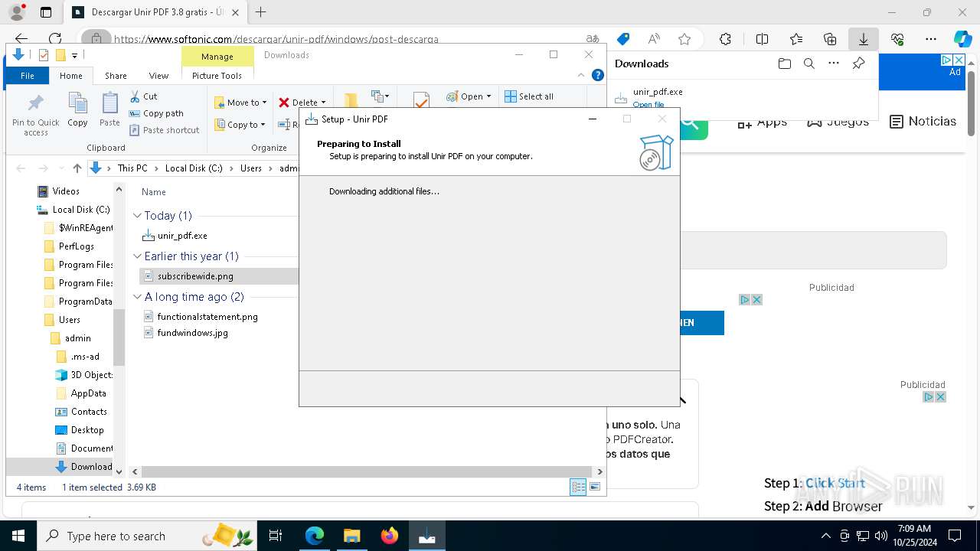Open the Edge tab actions menu
This screenshot has width=980, height=551.
pyautogui.click(x=46, y=12)
